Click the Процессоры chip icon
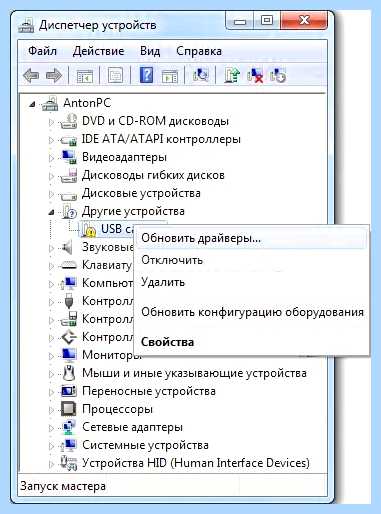This screenshot has height=514, width=381. [x=69, y=409]
